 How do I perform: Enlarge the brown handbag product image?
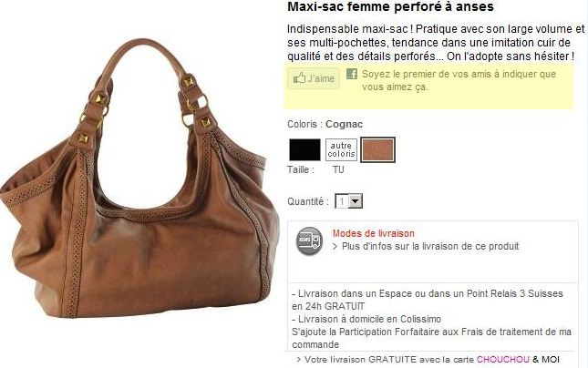(139, 179)
